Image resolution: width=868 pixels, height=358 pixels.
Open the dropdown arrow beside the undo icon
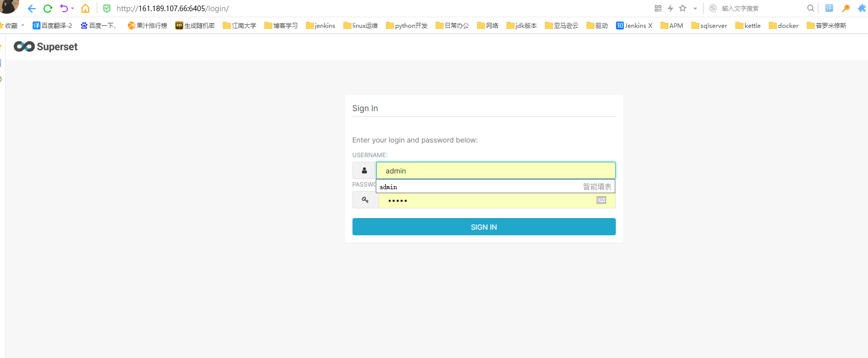tap(72, 9)
